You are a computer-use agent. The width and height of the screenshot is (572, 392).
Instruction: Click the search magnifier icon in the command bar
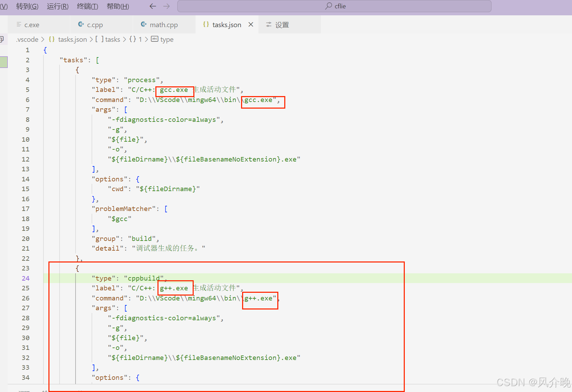tap(328, 6)
